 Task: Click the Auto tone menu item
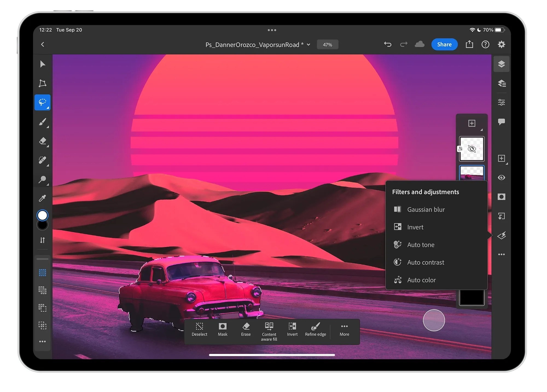420,244
